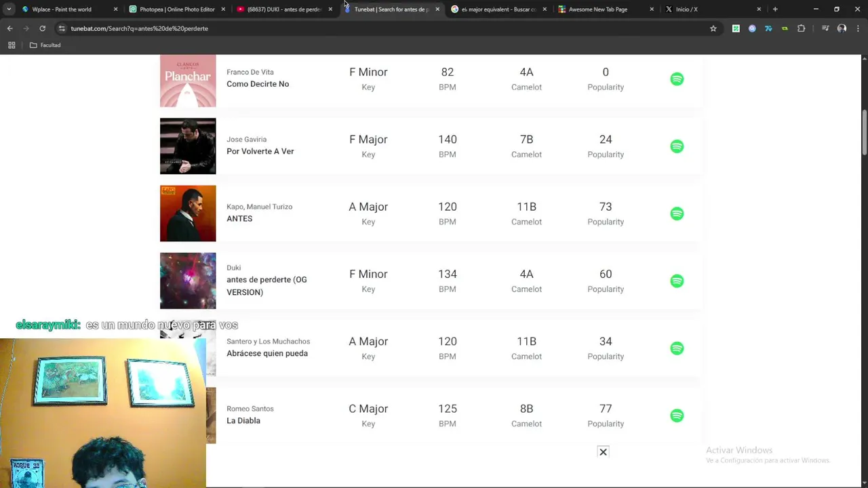
Task: Bookmark this page with the star icon
Action: pyautogui.click(x=713, y=28)
